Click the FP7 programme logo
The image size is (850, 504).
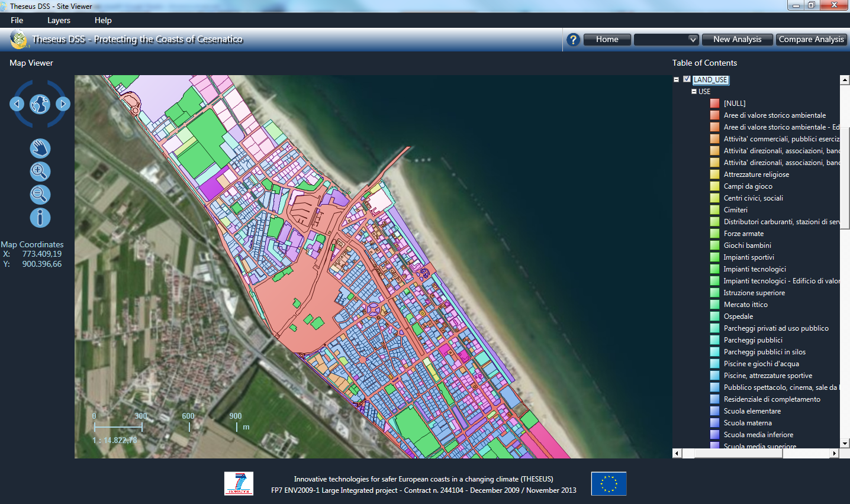[239, 483]
